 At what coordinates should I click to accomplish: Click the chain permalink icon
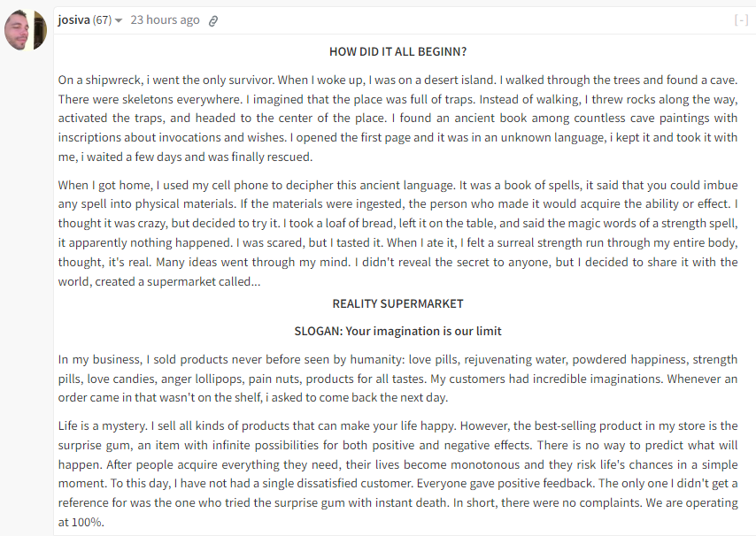coord(213,20)
